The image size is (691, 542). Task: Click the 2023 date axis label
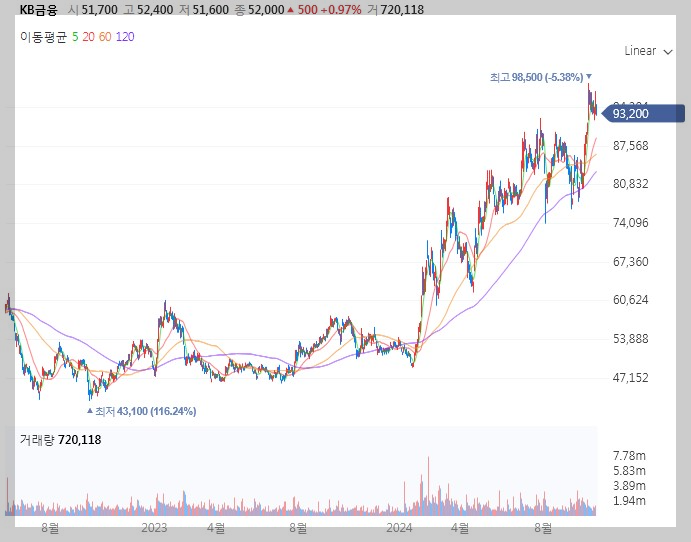click(154, 527)
